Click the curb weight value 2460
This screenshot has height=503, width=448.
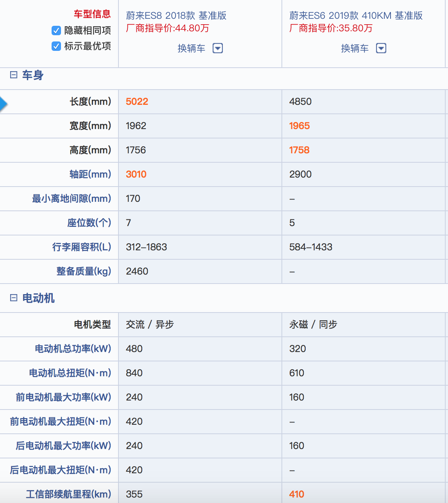137,271
